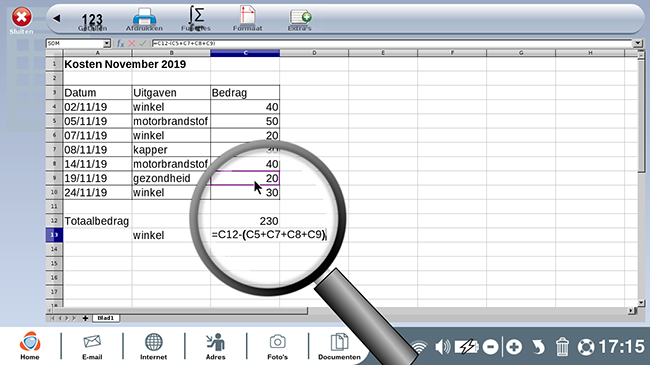
Task: Collapse the toolbar with the left arrow
Action: [x=56, y=18]
